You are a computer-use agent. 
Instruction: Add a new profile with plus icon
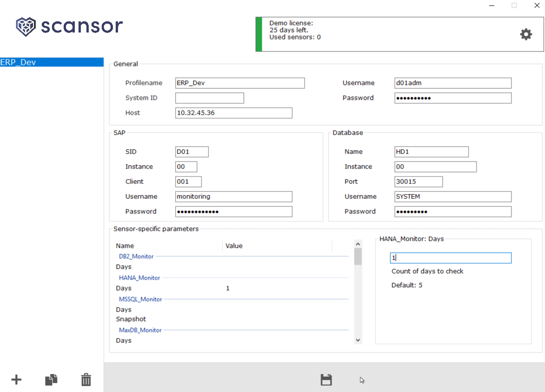tap(16, 379)
